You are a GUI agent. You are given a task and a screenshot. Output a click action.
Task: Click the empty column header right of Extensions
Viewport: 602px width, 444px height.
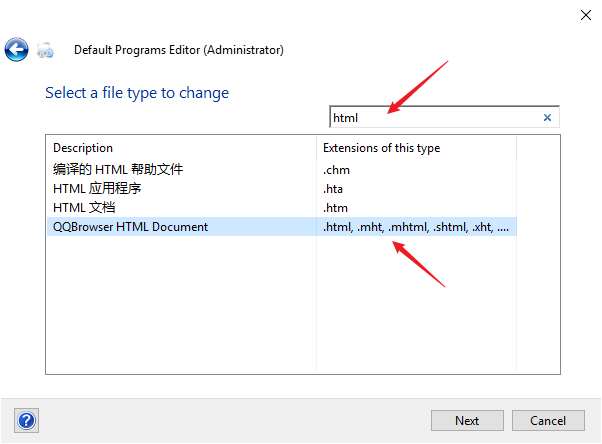[x=535, y=148]
